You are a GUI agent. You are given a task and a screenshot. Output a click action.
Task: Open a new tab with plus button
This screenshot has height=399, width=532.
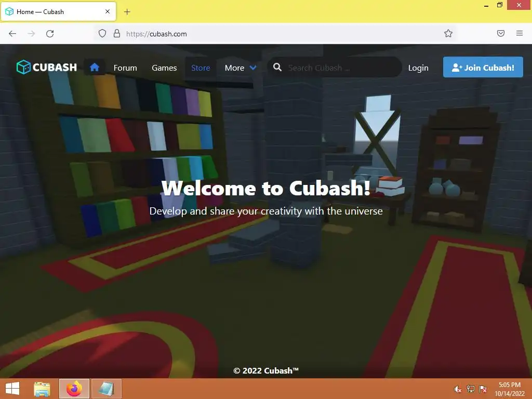pos(127,12)
